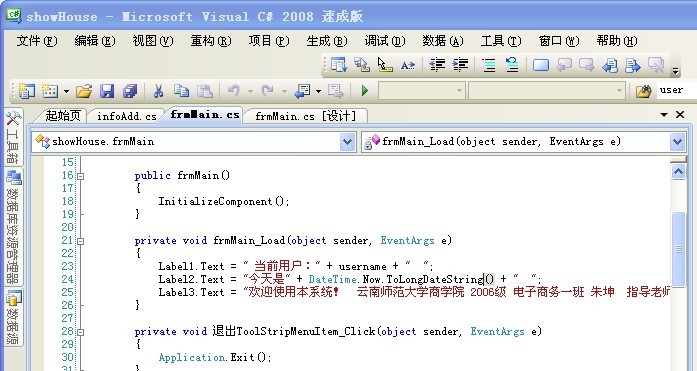Viewport: 697px width, 371px height.
Task: Click the Open File folder icon
Action: click(x=84, y=91)
